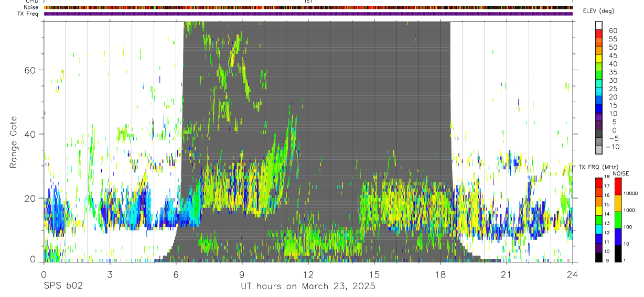Image resolution: width=644 pixels, height=297 pixels.
Task: Click x-axis tick label '6'
Action: click(x=176, y=274)
